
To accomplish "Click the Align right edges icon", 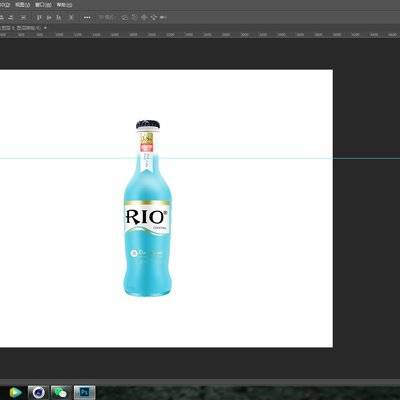I will pyautogui.click(x=11, y=17).
